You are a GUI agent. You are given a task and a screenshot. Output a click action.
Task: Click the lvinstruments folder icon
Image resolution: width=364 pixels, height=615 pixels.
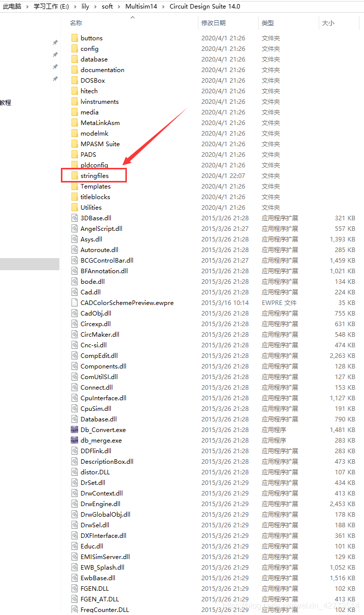coord(75,101)
